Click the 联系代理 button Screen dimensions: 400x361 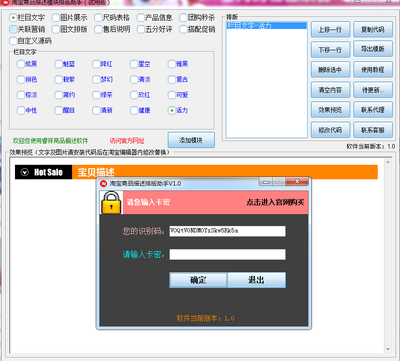373,110
